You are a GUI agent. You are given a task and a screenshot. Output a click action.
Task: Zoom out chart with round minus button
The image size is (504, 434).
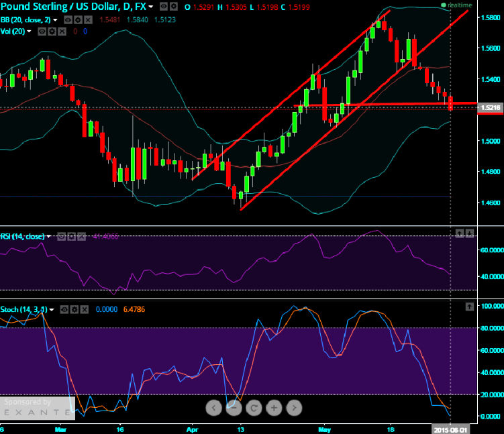tap(234, 408)
